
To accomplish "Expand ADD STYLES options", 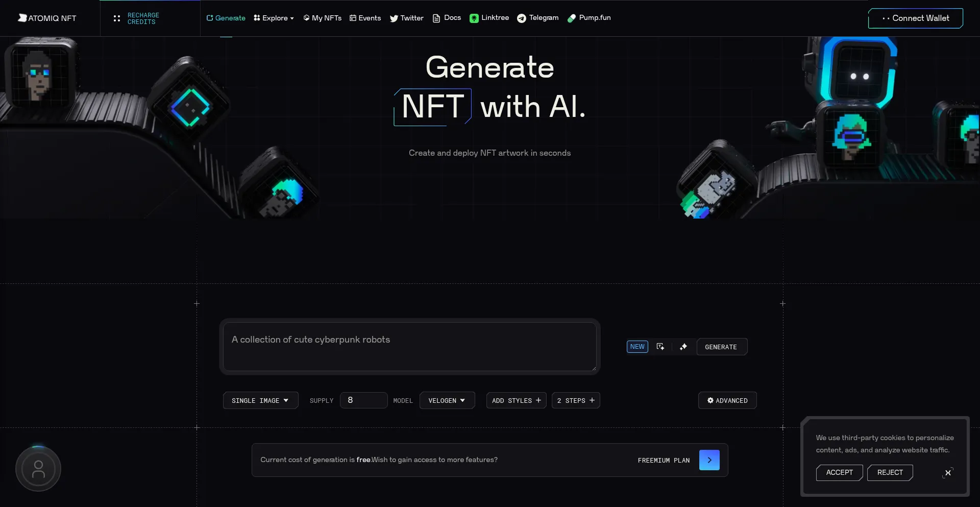I will coord(516,400).
